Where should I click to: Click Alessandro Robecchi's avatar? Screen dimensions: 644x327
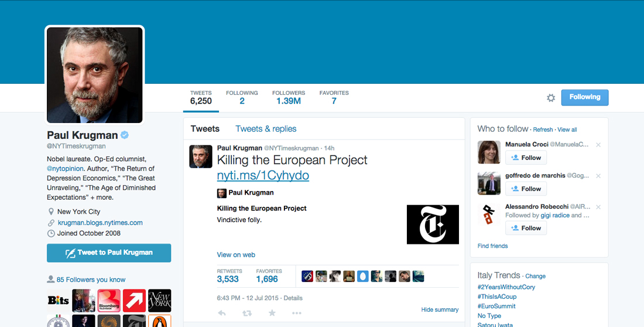click(x=489, y=214)
